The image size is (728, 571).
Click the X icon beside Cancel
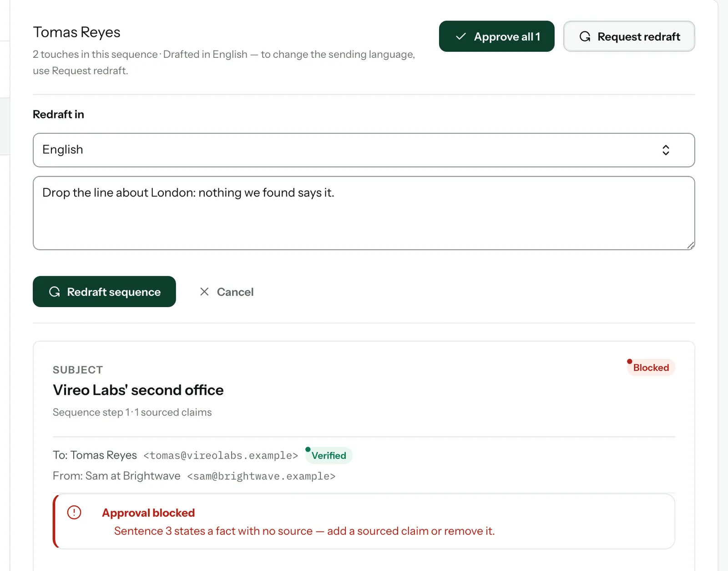click(x=204, y=292)
